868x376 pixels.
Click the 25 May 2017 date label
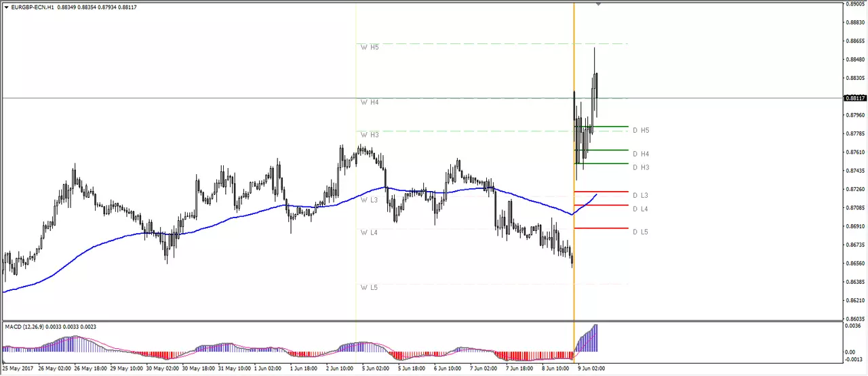(18, 369)
